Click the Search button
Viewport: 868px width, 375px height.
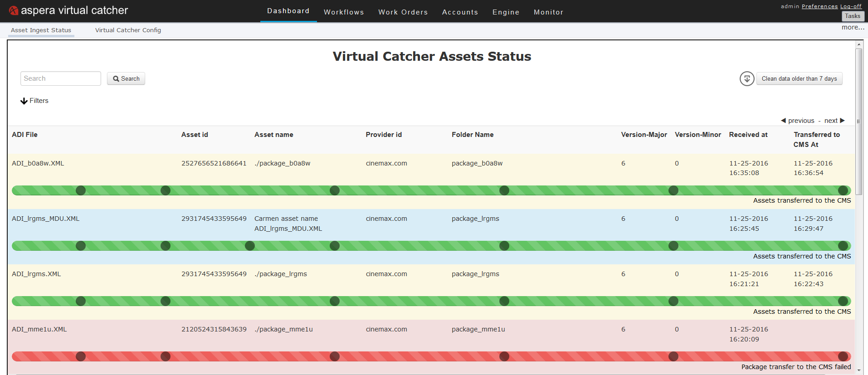point(126,78)
